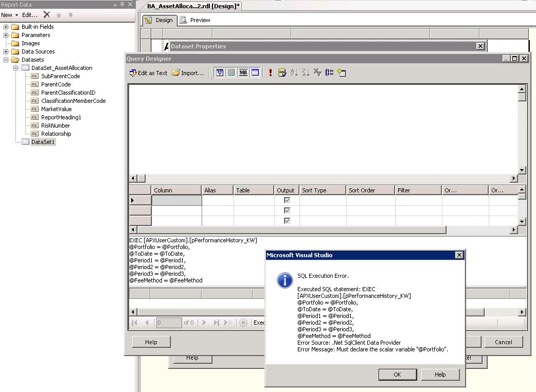Click Edit as Text in Query Designer
Viewport: 536px width, 392px height.
[x=148, y=73]
